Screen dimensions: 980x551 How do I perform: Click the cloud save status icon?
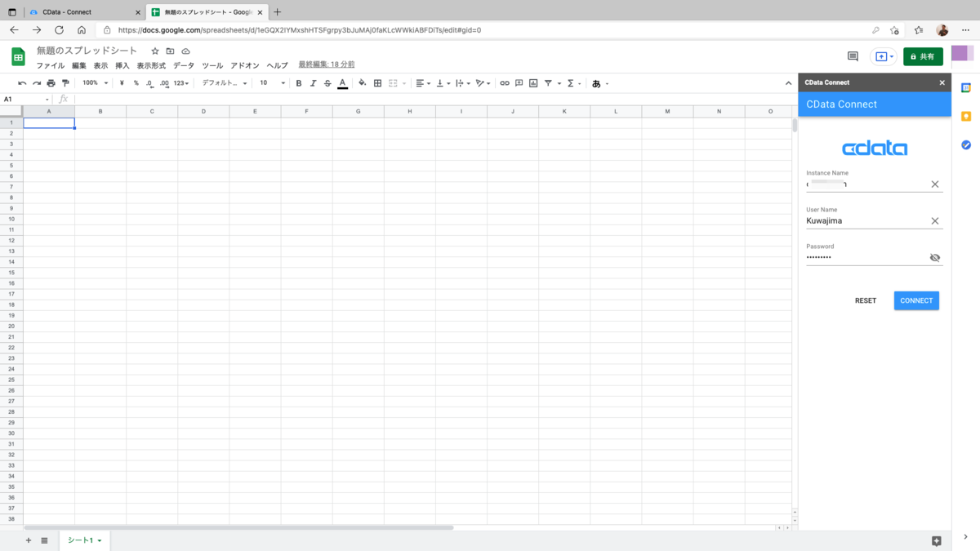(185, 51)
